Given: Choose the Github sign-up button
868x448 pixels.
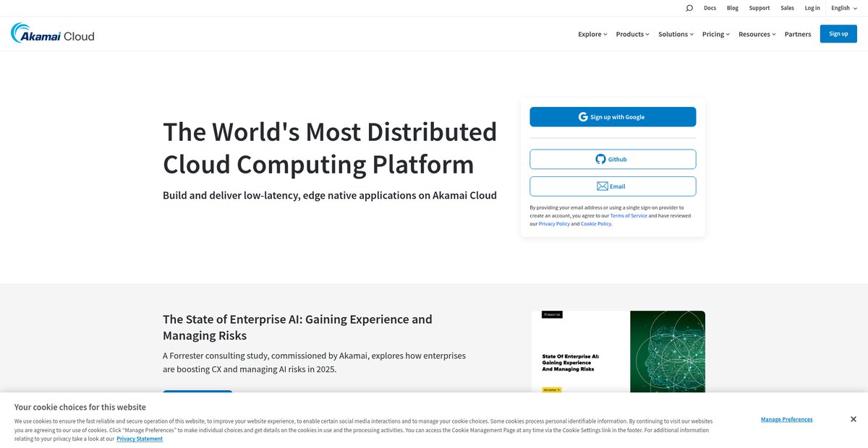Looking at the screenshot, I should click(x=613, y=159).
